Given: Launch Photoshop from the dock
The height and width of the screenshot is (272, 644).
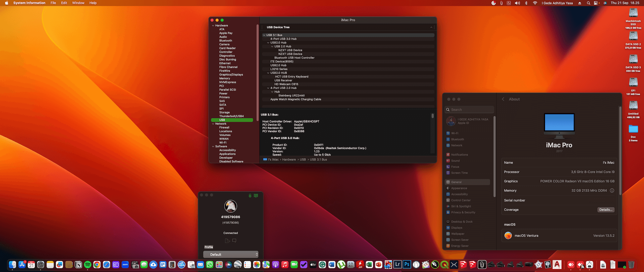Looking at the screenshot, I should pyautogui.click(x=407, y=265).
